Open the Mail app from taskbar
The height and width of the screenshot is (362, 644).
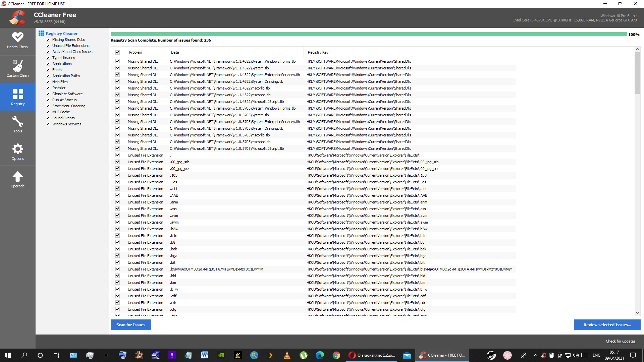tap(407, 355)
